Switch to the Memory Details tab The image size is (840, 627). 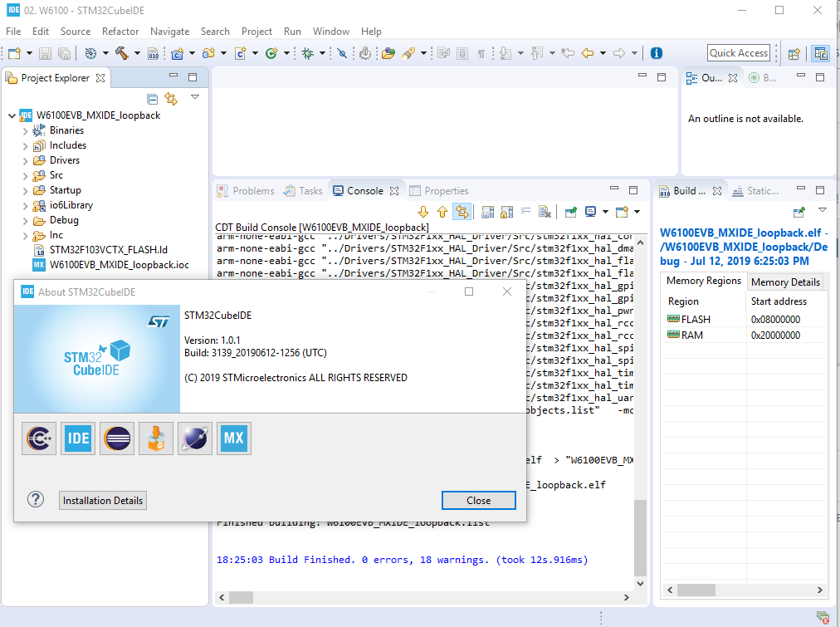tap(785, 282)
